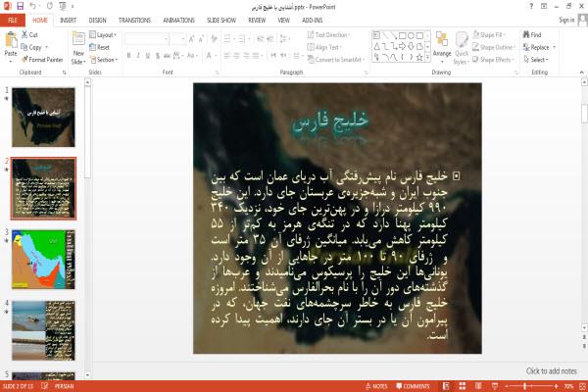Check spelling icon in the status bar
Image resolution: width=588 pixels, height=392 pixels.
[x=45, y=386]
